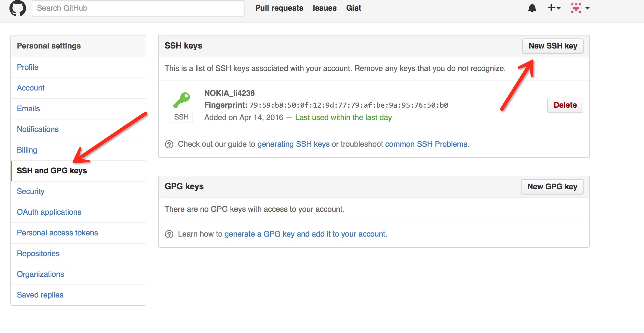Delete the NOKIA_li4236 SSH key
This screenshot has width=644, height=333.
click(x=565, y=105)
